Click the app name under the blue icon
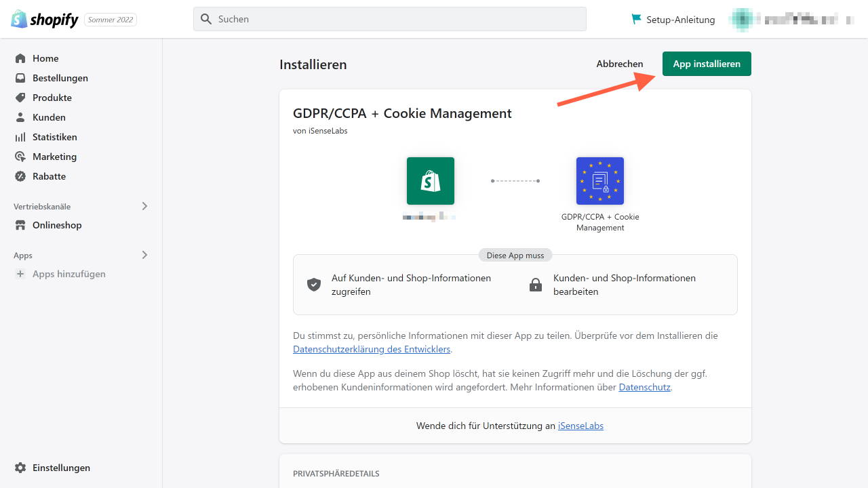Screen dimensions: 868x488 coord(600,222)
